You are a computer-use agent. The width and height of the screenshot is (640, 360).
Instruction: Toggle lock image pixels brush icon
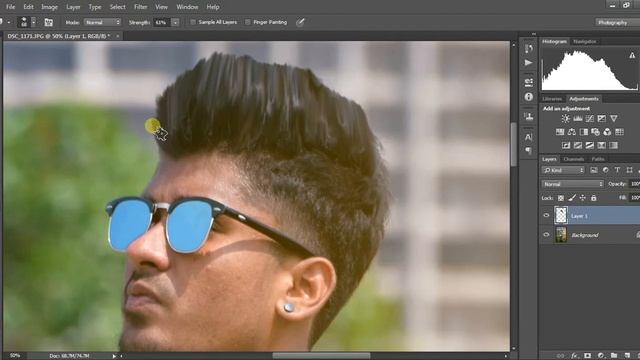572,198
